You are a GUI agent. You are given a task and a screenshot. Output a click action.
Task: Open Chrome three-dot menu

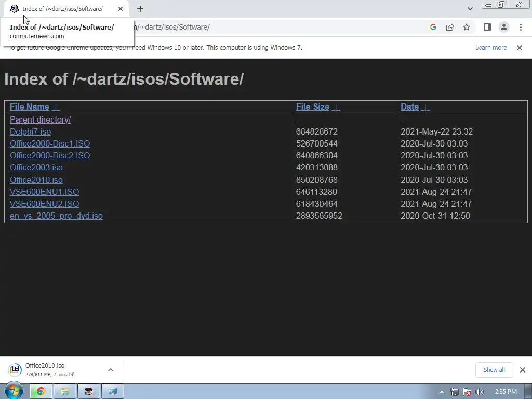point(521,27)
